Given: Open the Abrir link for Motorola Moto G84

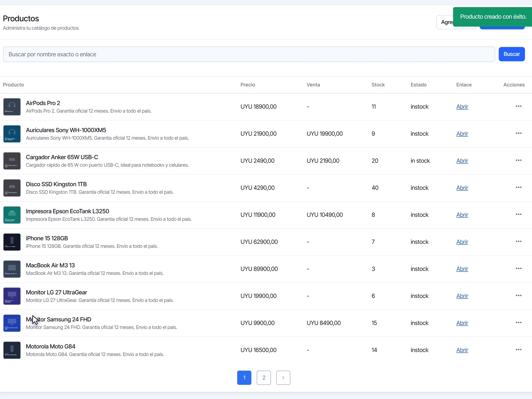Looking at the screenshot, I should pyautogui.click(x=462, y=350).
